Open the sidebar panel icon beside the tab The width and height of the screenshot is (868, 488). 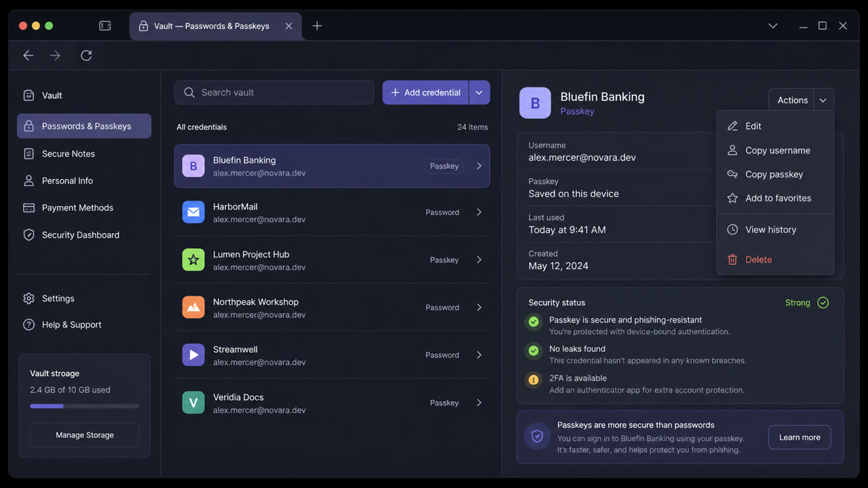pyautogui.click(x=105, y=26)
